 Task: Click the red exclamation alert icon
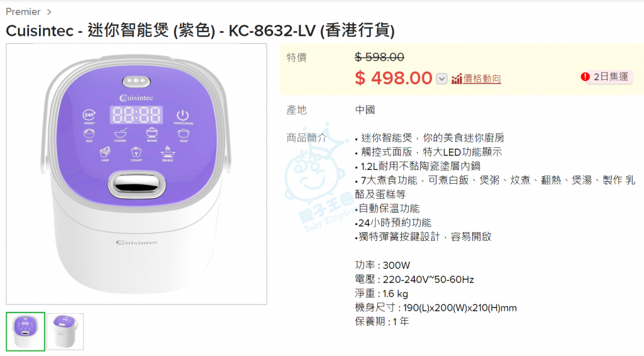(x=585, y=77)
